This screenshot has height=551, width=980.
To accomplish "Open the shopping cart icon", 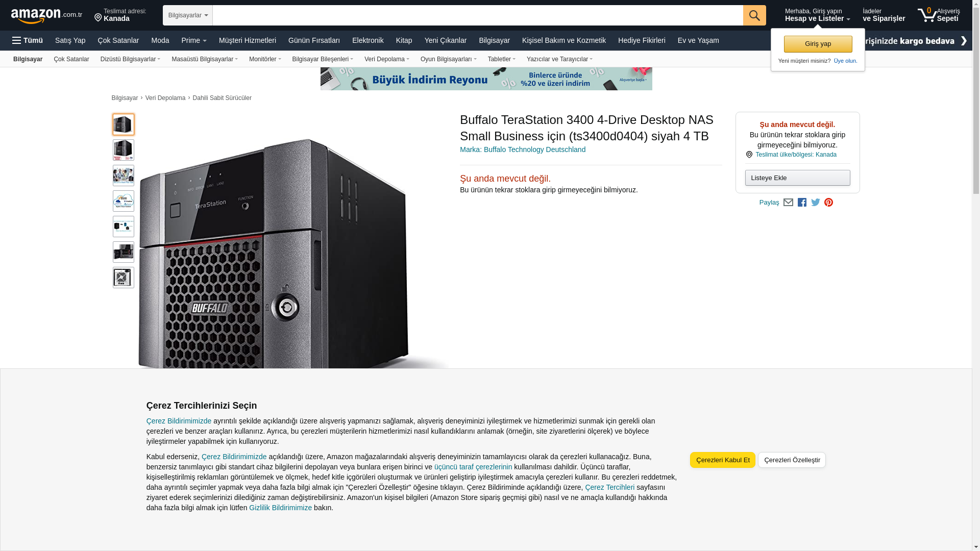I will 927,15.
